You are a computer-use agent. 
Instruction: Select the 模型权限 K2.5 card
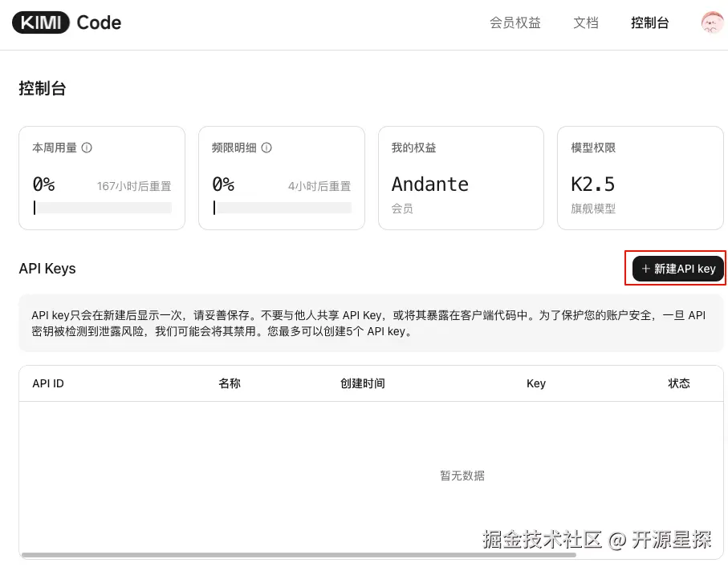tap(641, 178)
